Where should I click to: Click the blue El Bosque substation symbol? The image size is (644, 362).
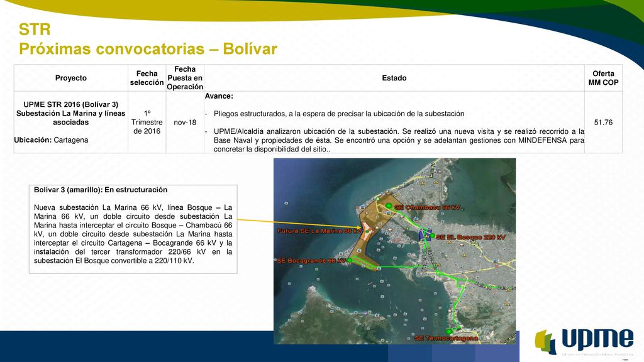click(425, 235)
